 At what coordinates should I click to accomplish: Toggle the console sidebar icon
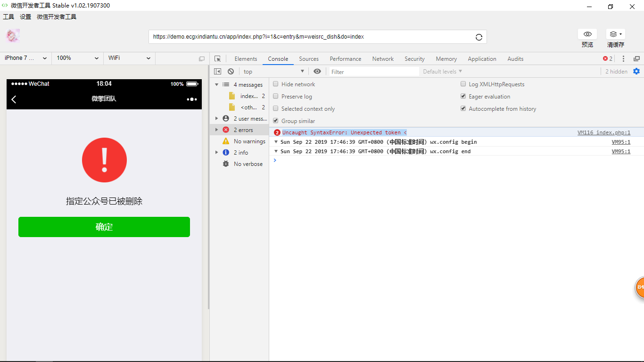pos(217,72)
